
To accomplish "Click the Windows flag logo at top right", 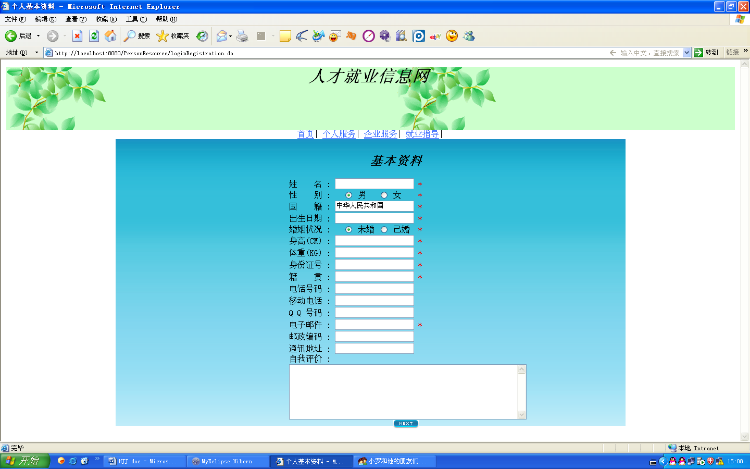I will [x=739, y=20].
